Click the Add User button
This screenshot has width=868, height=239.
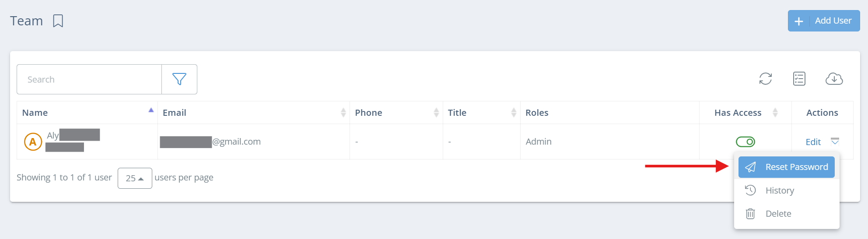[823, 21]
